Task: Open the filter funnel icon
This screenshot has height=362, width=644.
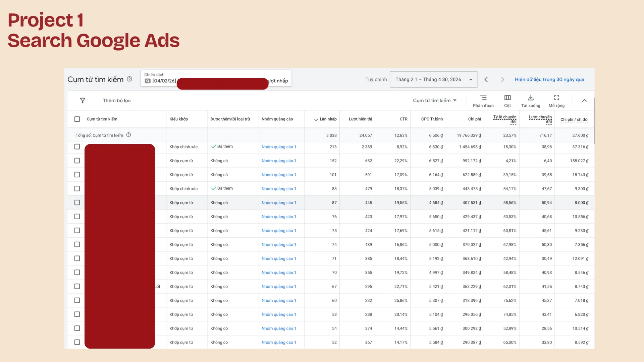Action: [83, 101]
